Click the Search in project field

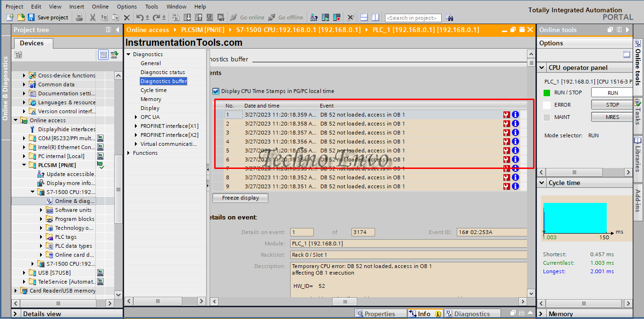click(413, 18)
